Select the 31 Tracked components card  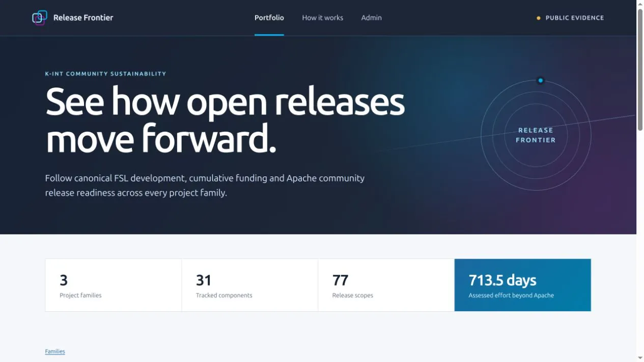coord(250,285)
